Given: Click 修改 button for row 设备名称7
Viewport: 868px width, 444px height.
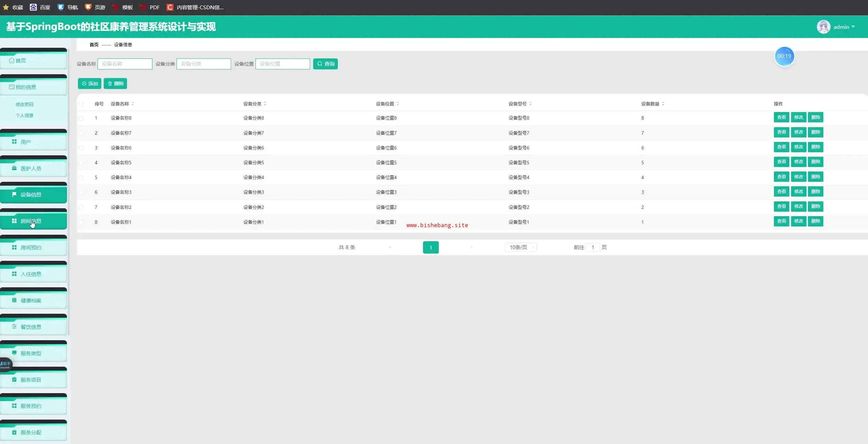Looking at the screenshot, I should click(798, 132).
